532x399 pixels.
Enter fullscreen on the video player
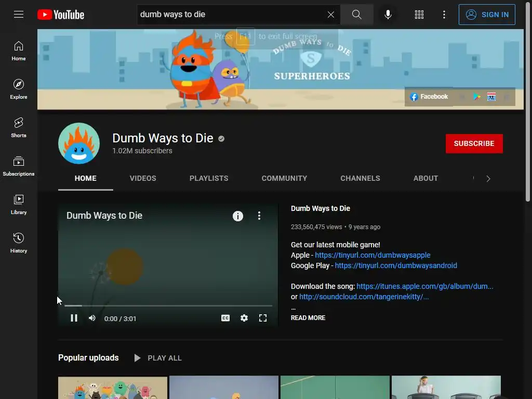(262, 318)
